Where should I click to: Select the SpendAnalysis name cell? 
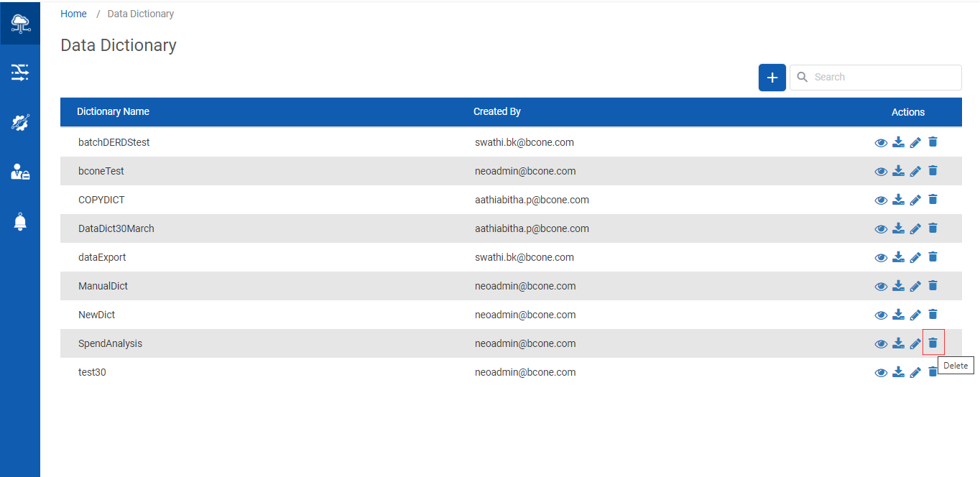[x=110, y=343]
